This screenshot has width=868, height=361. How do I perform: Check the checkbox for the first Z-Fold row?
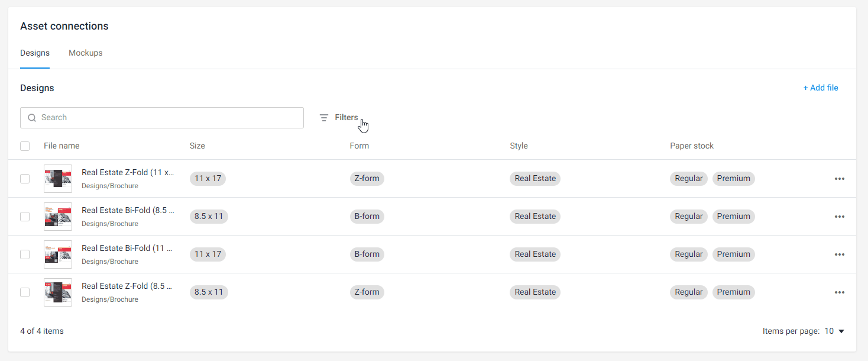[x=25, y=178]
